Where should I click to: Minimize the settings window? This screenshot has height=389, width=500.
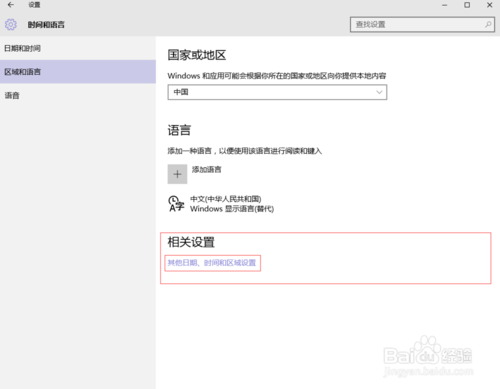(444, 5)
